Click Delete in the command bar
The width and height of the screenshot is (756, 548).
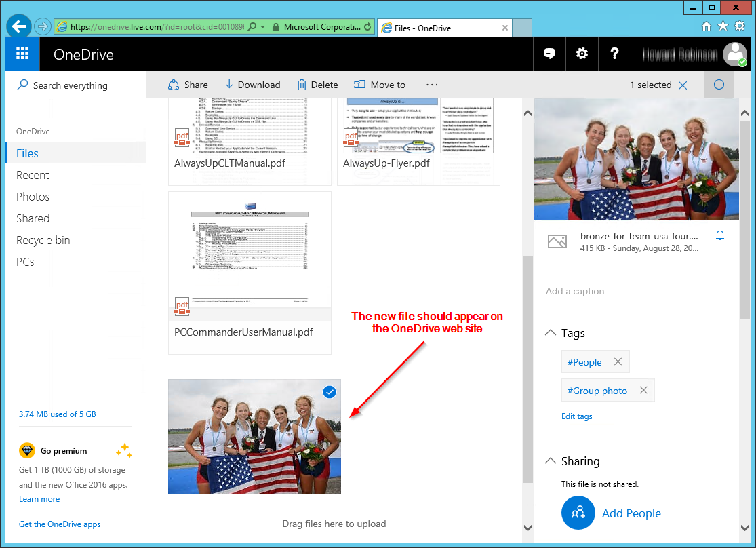tap(318, 85)
